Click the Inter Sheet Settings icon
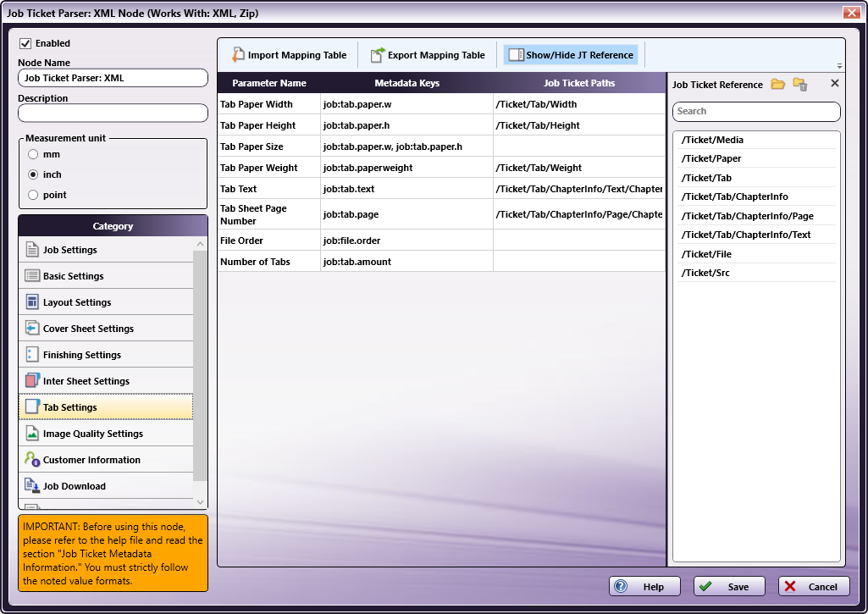This screenshot has width=868, height=614. pyautogui.click(x=32, y=381)
